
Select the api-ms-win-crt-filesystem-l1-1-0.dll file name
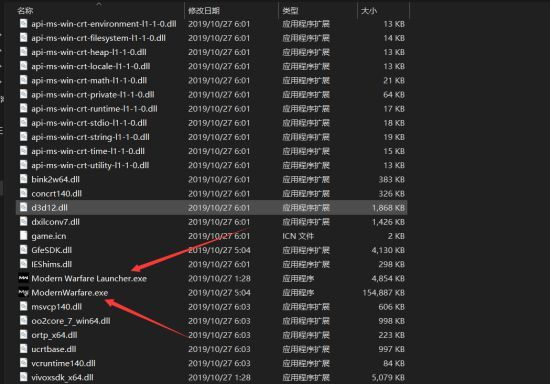(99, 38)
